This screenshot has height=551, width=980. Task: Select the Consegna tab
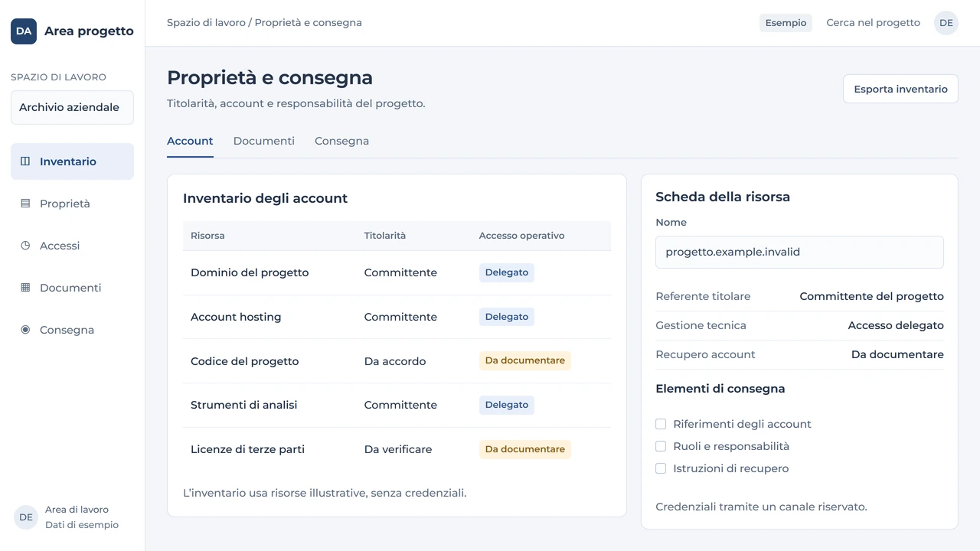(341, 141)
